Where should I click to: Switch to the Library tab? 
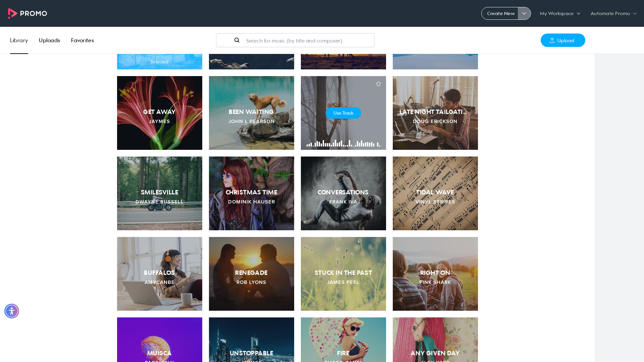tap(19, 40)
